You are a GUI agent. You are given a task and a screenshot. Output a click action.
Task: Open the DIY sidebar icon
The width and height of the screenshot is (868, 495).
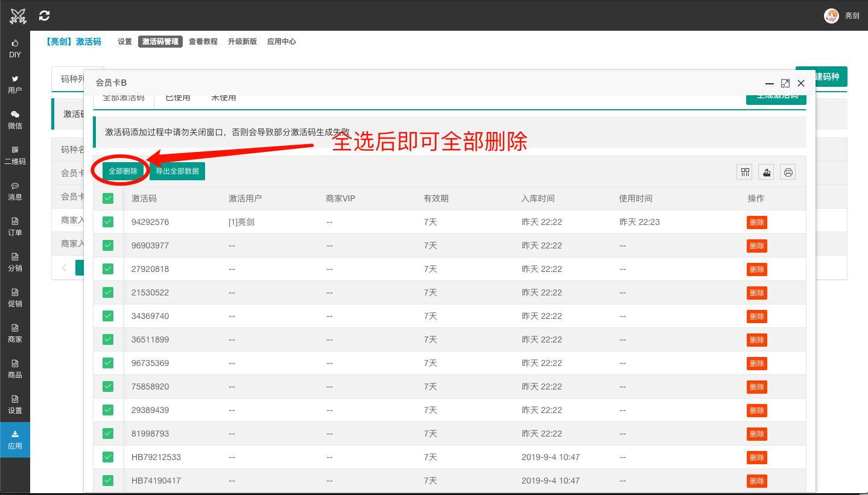coord(15,48)
